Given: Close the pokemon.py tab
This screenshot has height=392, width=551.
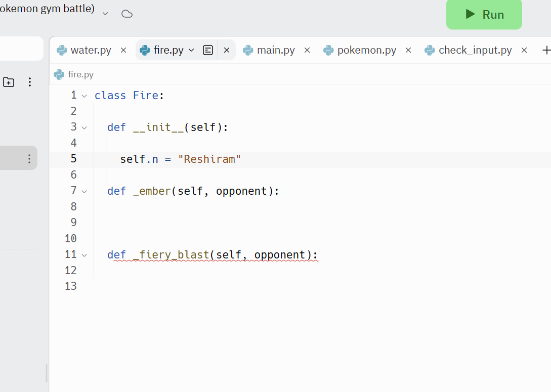Looking at the screenshot, I should click(408, 50).
